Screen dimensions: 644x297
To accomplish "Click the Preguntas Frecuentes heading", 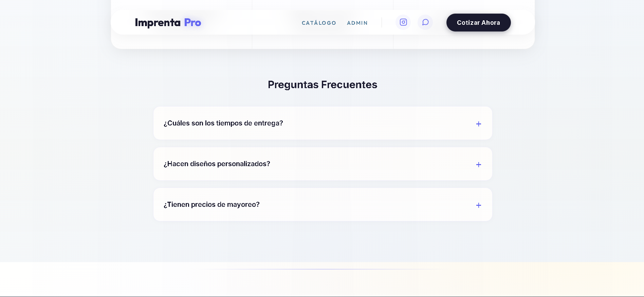I will pos(322,84).
